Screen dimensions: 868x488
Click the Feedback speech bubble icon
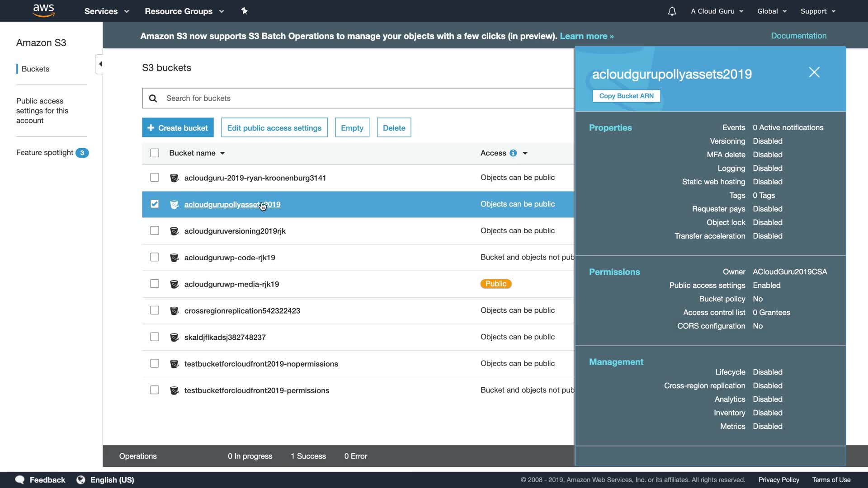coord(20,480)
